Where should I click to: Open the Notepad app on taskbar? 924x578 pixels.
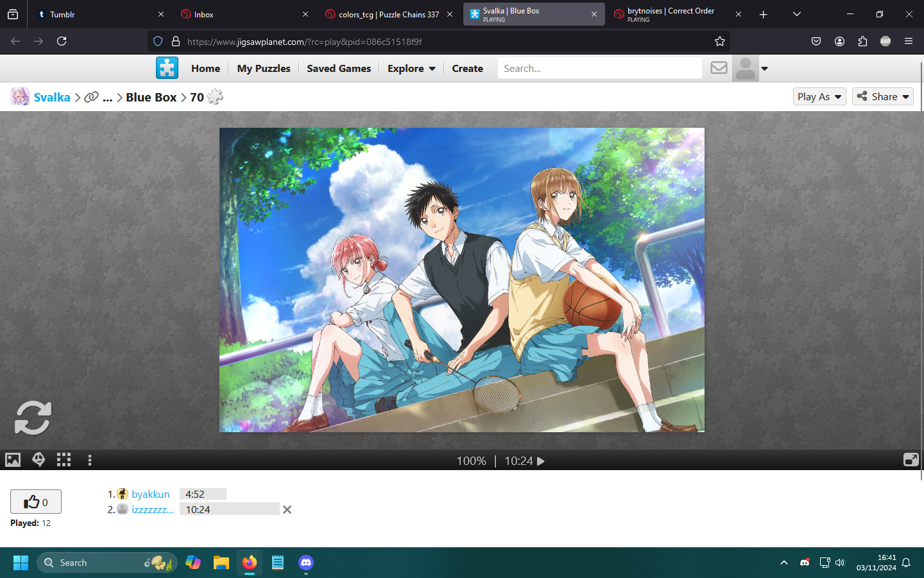[x=278, y=563]
